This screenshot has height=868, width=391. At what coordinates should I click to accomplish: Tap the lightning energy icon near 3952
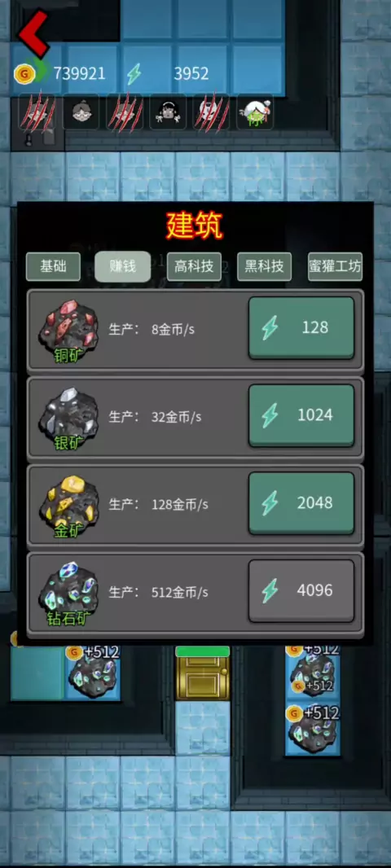tap(134, 73)
